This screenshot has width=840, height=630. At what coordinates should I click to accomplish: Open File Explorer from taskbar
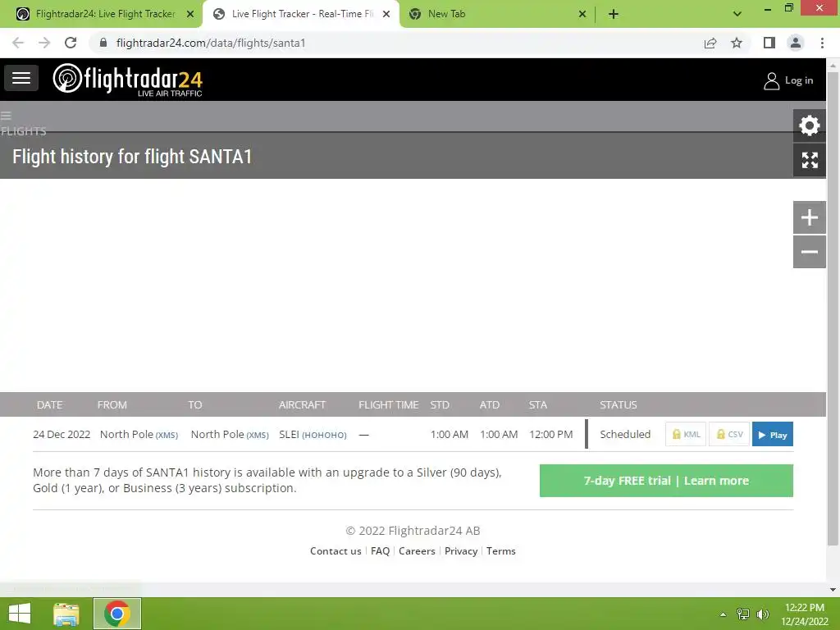click(66, 614)
